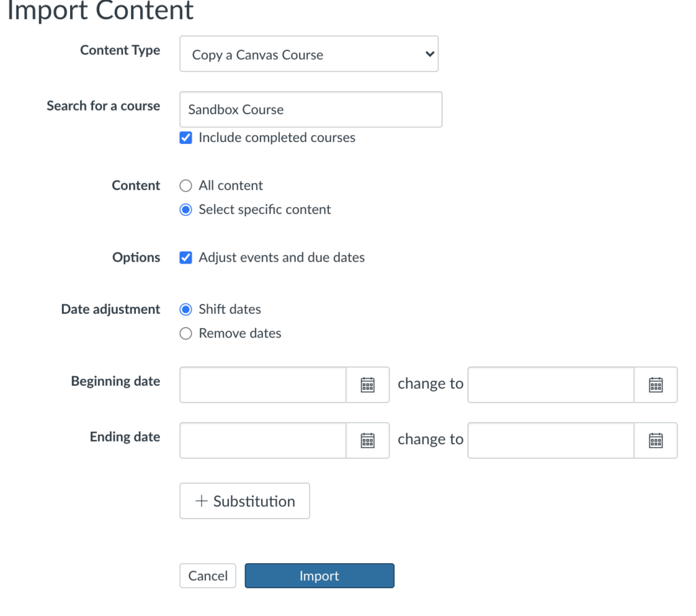Open calendar picker for new Beginning date
The width and height of the screenshot is (696, 616).
655,385
